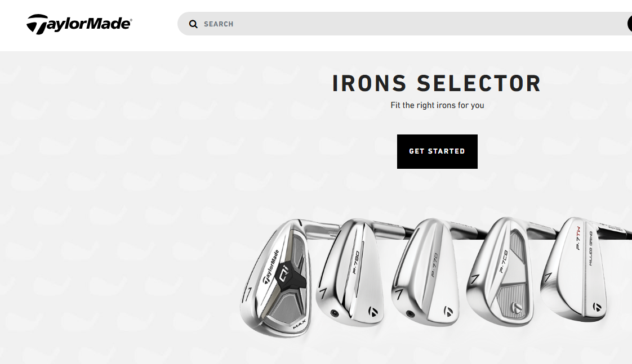
Task: Choose the P770 iron club head
Action: point(426,272)
